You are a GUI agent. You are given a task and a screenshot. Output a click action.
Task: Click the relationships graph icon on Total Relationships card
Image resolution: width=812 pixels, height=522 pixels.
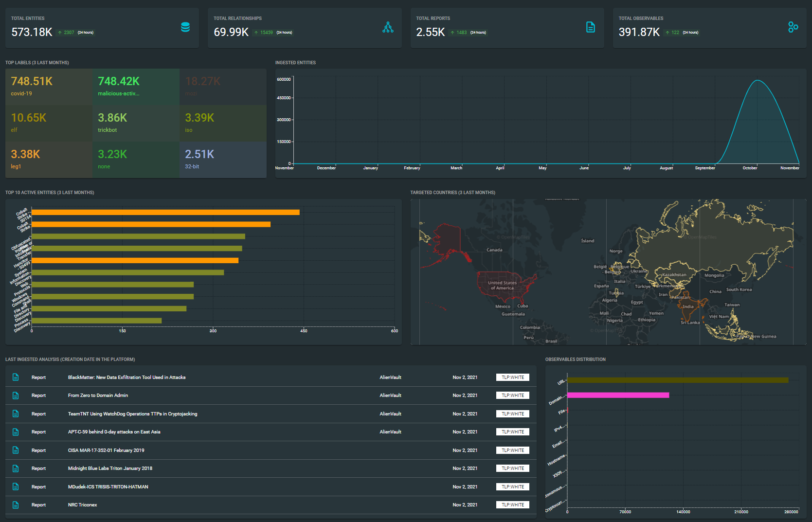(388, 28)
